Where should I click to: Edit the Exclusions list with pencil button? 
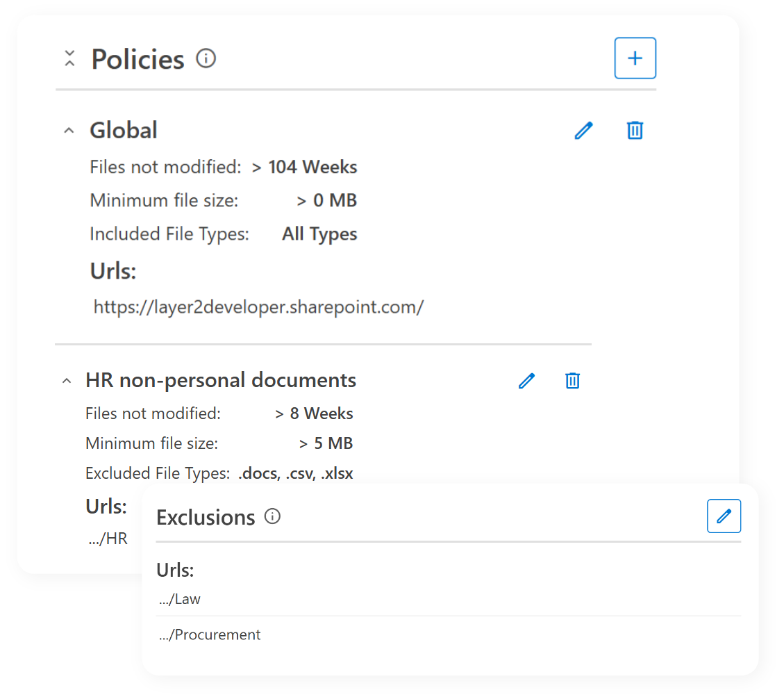click(724, 516)
